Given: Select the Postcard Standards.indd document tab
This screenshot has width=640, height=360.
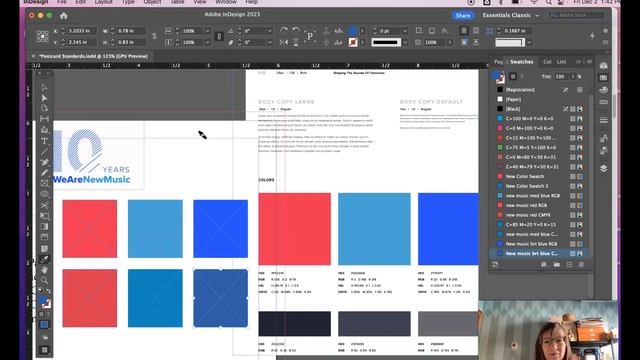Looking at the screenshot, I should pos(93,56).
